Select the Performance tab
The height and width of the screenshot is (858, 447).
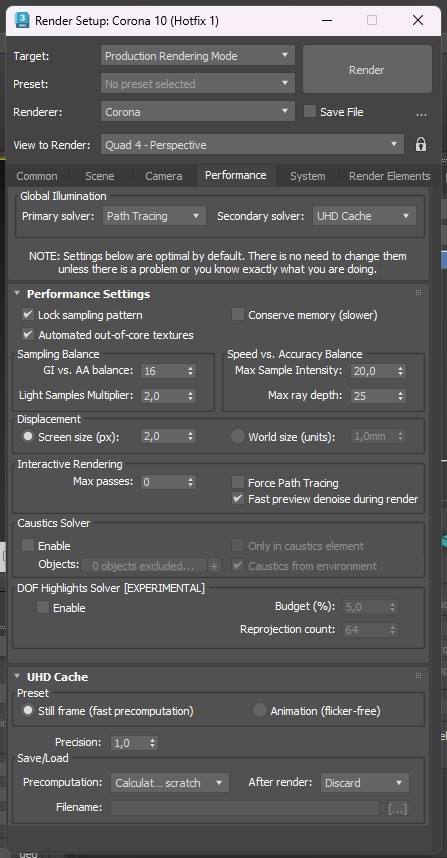tap(236, 175)
